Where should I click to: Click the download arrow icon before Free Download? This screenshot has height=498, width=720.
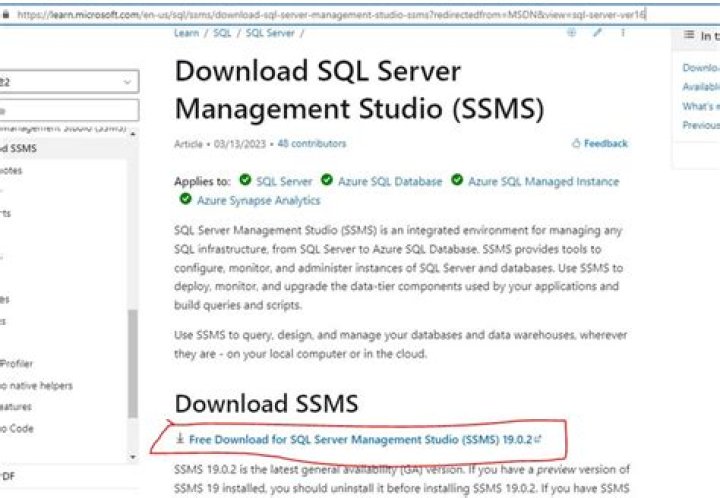(x=180, y=438)
